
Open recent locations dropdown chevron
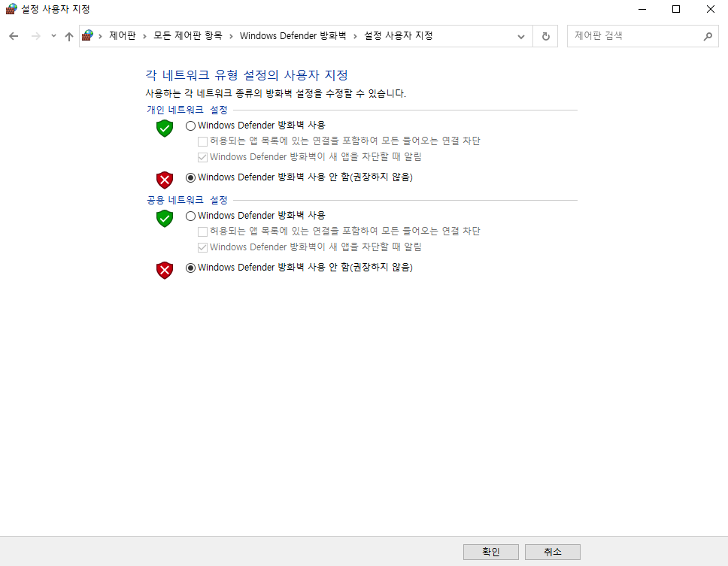tap(54, 36)
